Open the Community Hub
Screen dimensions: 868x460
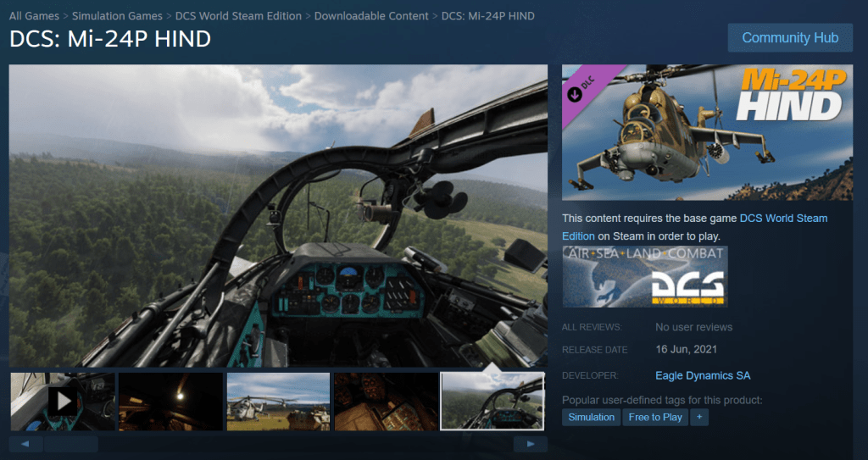(790, 38)
